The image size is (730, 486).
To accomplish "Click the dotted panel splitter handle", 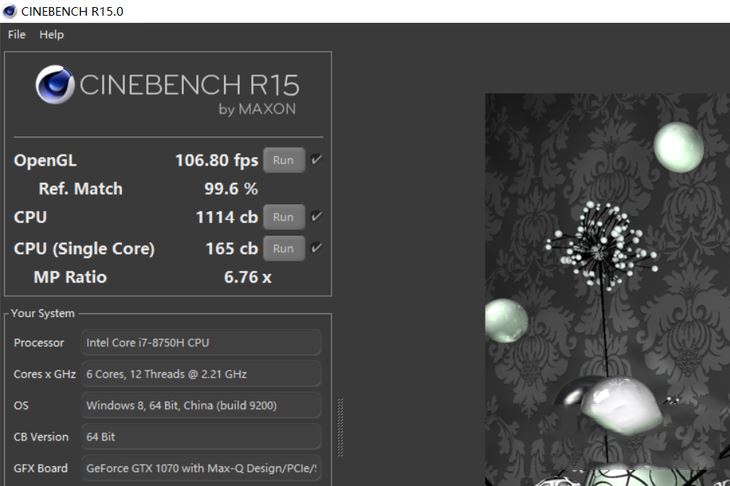I will [340, 427].
